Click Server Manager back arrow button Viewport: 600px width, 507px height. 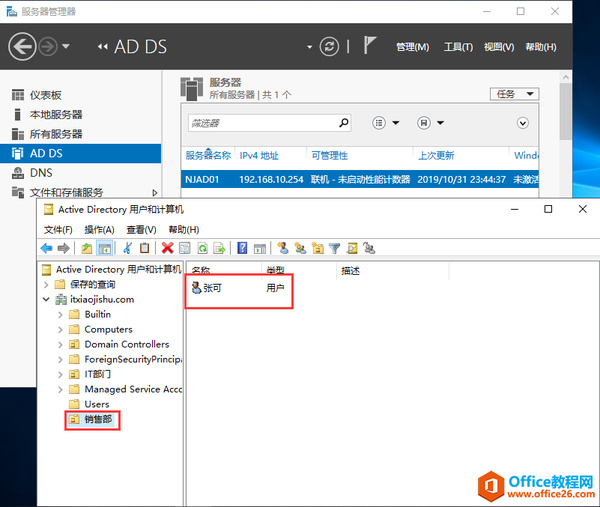point(22,47)
